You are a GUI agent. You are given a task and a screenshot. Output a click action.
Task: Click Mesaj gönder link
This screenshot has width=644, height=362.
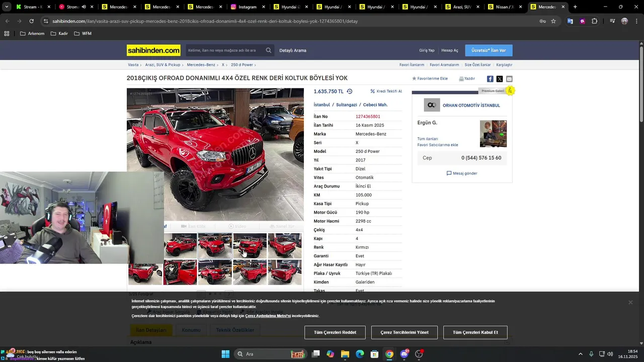tap(462, 173)
